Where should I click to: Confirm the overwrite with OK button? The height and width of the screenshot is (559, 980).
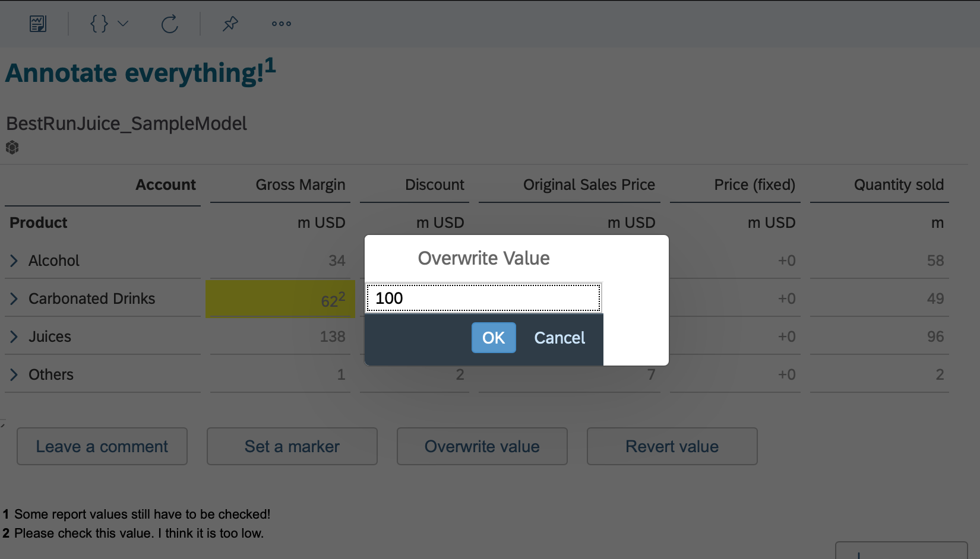[x=494, y=338]
